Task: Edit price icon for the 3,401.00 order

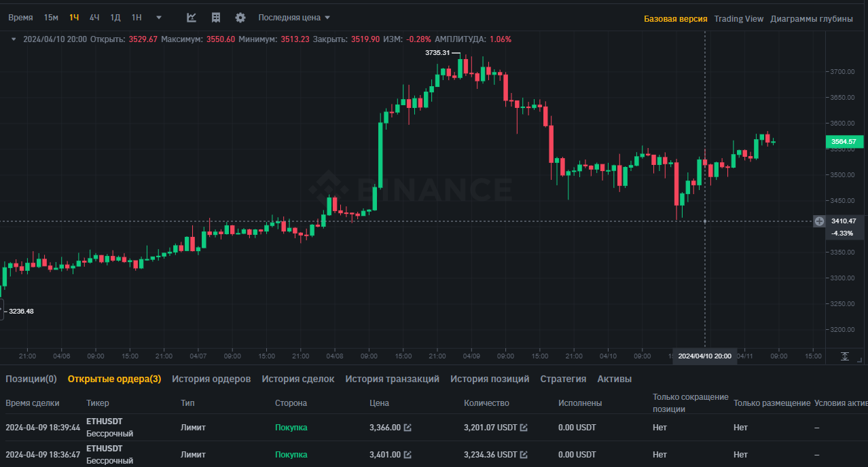Action: 408,455
